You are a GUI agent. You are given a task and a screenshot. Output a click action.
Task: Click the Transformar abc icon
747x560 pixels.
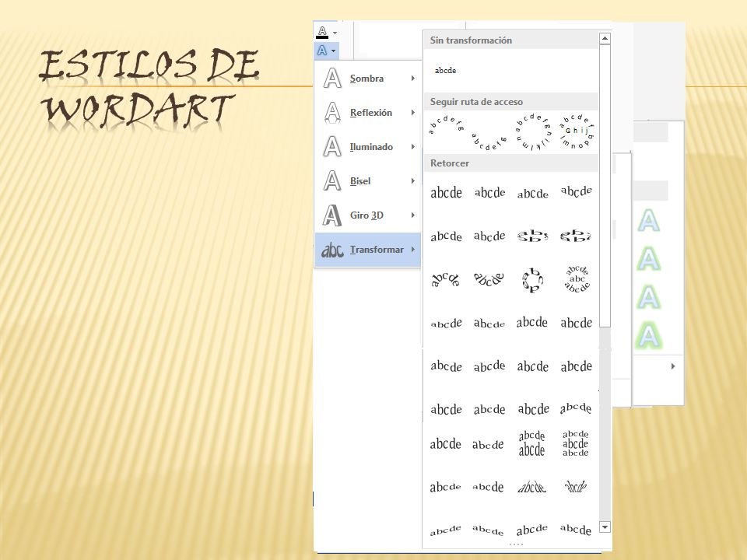(x=332, y=250)
